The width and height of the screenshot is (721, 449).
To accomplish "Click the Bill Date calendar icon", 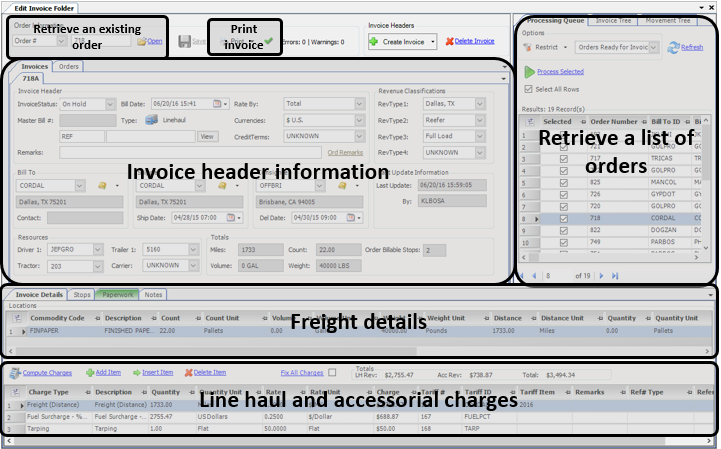I will coord(217,104).
